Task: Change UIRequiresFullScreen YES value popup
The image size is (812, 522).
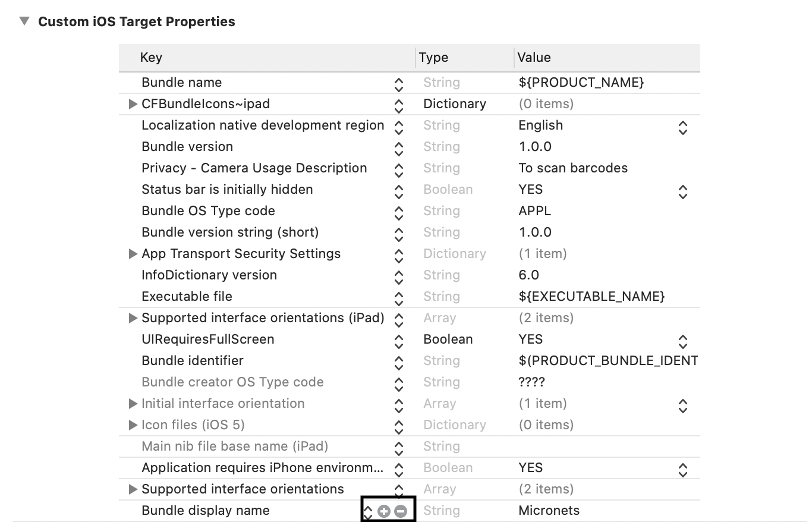Action: pyautogui.click(x=683, y=341)
